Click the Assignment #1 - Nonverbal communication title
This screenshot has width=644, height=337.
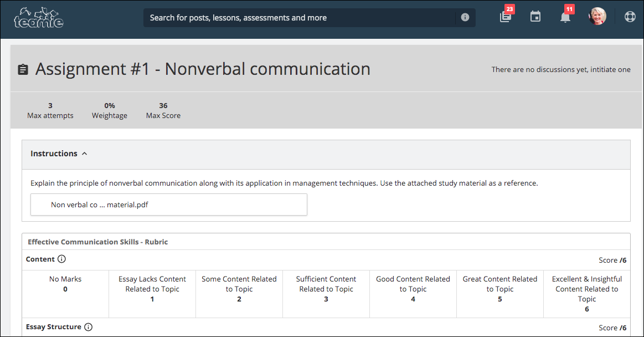tap(203, 69)
